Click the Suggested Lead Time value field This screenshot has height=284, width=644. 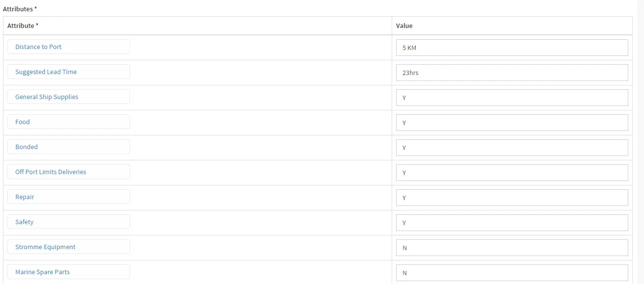coord(511,73)
